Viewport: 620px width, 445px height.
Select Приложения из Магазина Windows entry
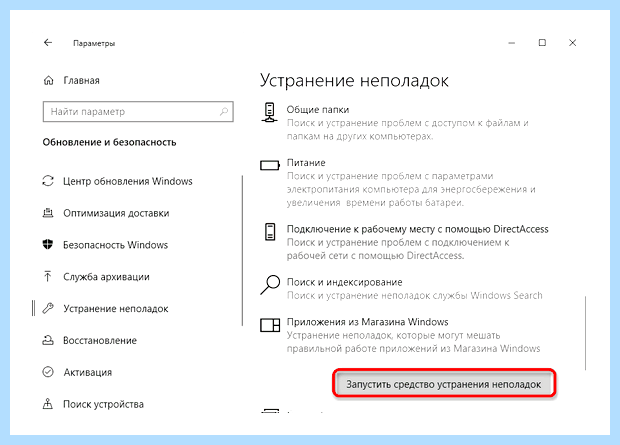(x=400, y=335)
